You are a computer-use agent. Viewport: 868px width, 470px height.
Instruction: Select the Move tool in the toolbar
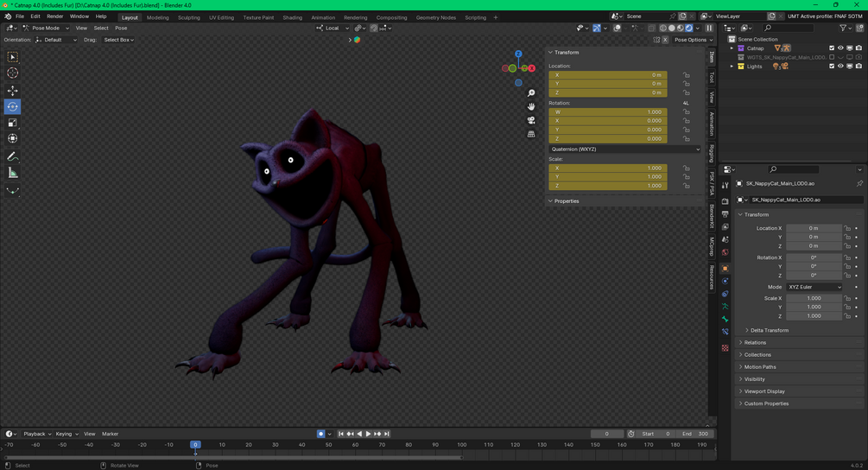pos(12,90)
